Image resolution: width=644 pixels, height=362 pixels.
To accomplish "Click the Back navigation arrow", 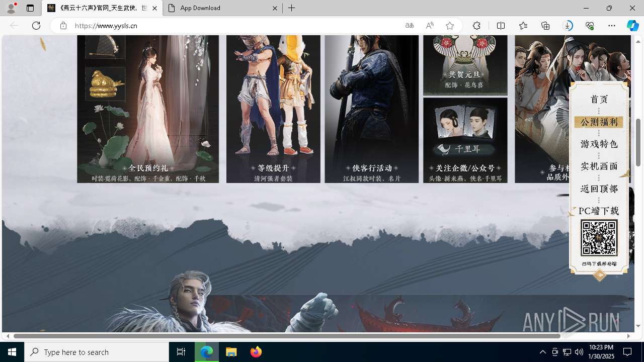I will (14, 26).
